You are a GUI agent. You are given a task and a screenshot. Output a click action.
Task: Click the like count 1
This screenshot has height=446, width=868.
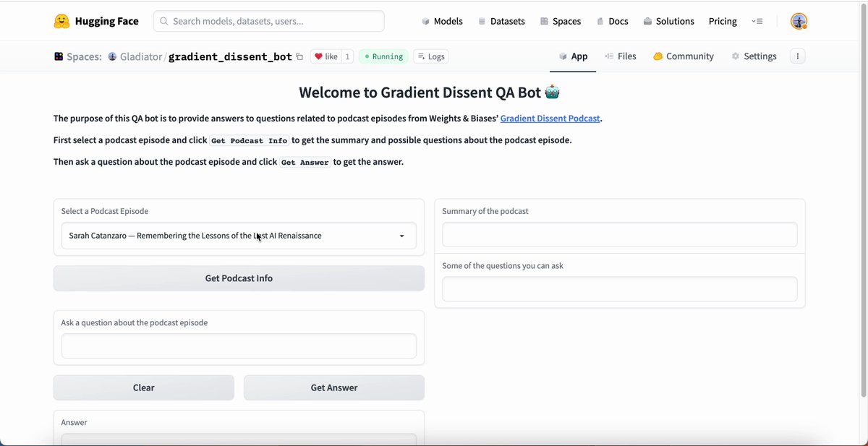347,56
